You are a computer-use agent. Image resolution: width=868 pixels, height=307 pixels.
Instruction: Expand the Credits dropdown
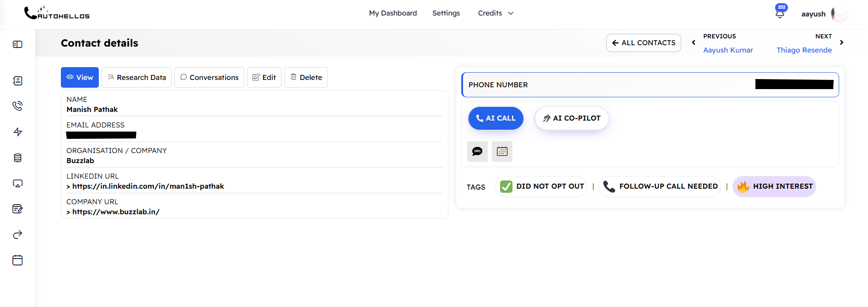click(x=496, y=13)
